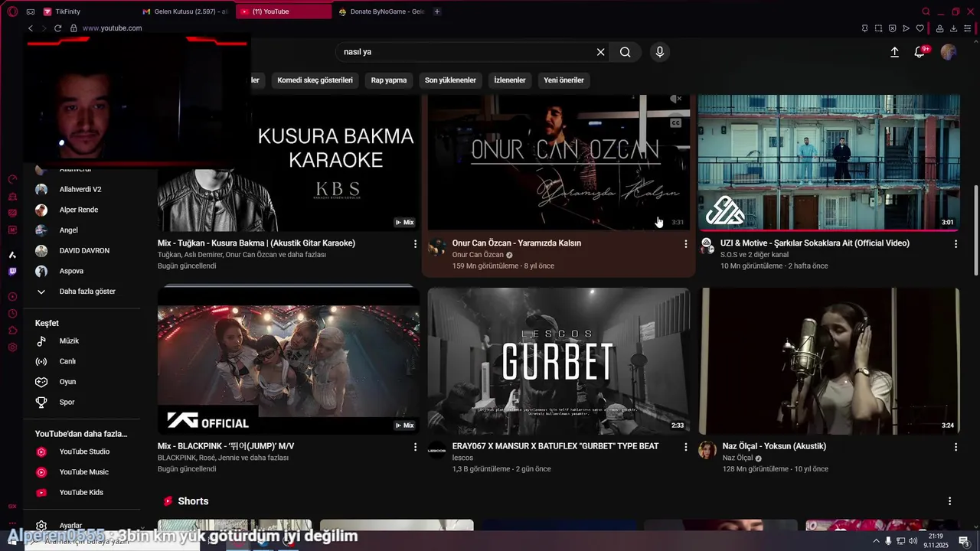Click the heart bookmark icon
This screenshot has height=551, width=980.
920,28
